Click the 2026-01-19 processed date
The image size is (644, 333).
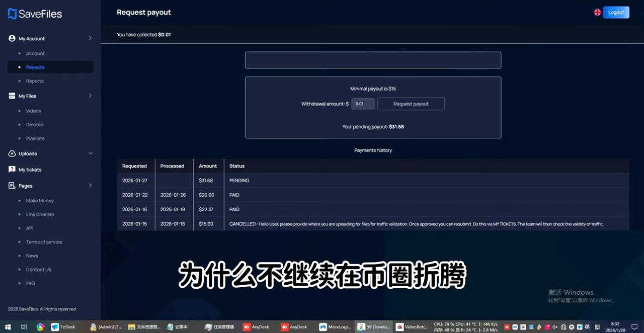tap(173, 209)
